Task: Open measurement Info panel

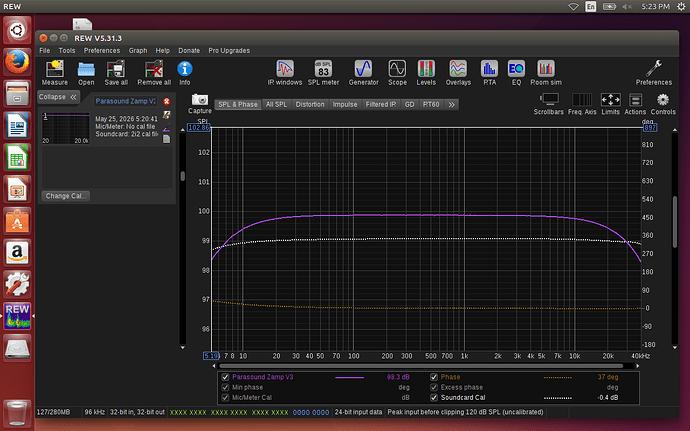Action: tap(185, 73)
